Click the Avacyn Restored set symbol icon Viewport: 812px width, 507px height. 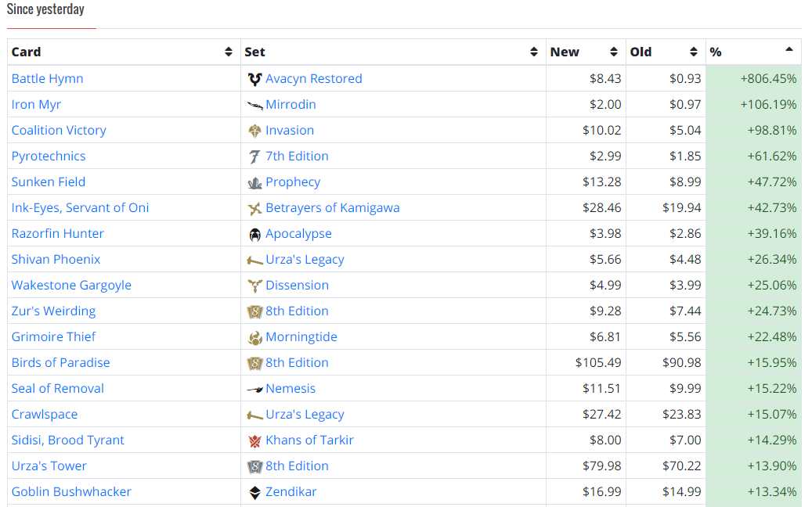254,79
